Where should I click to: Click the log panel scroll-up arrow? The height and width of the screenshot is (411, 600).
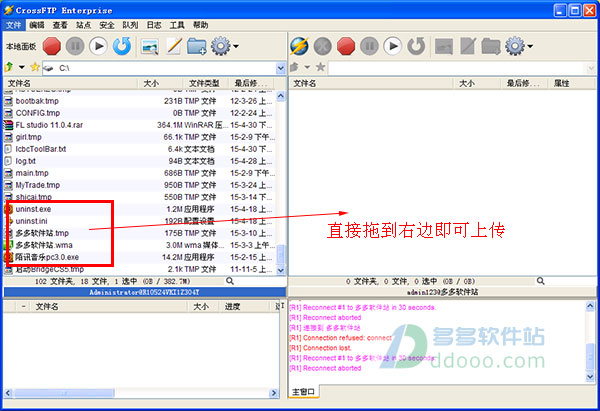[590, 306]
